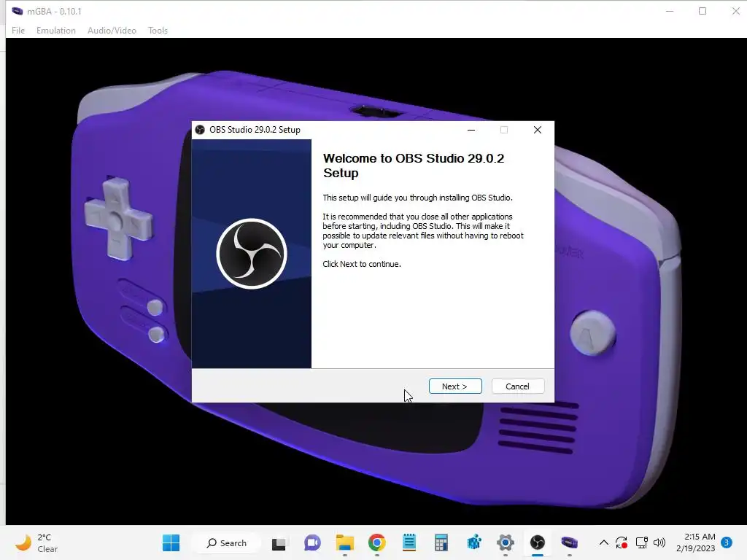Screen dimensions: 747x560
Task: Click the OBS icon in setup title bar
Action: coord(200,130)
